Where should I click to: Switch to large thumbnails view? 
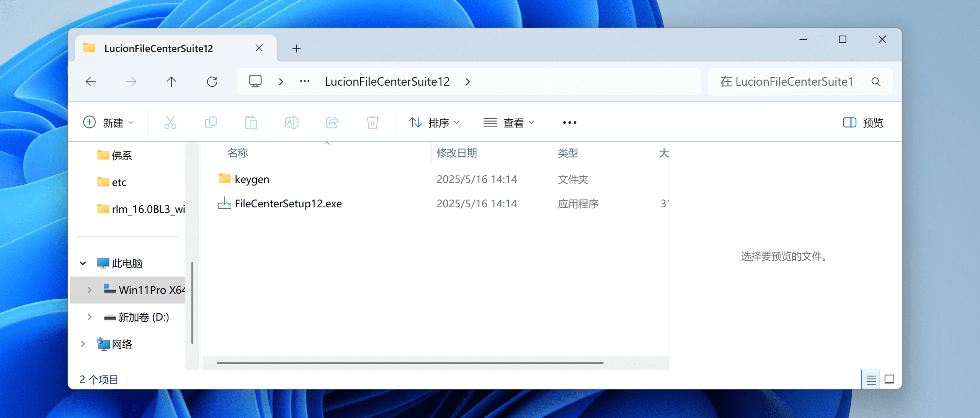point(889,379)
